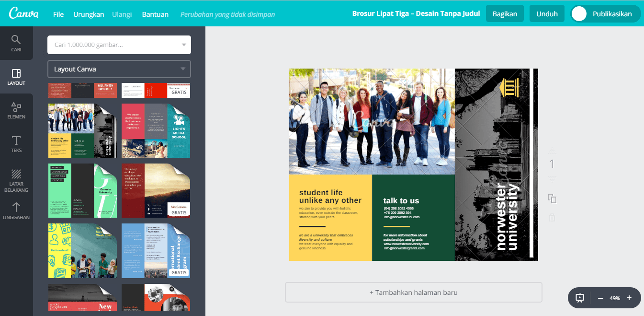Click 'Perubahan yang tidak disimpan' status text
Viewport: 644px width, 316px height.
click(x=227, y=14)
